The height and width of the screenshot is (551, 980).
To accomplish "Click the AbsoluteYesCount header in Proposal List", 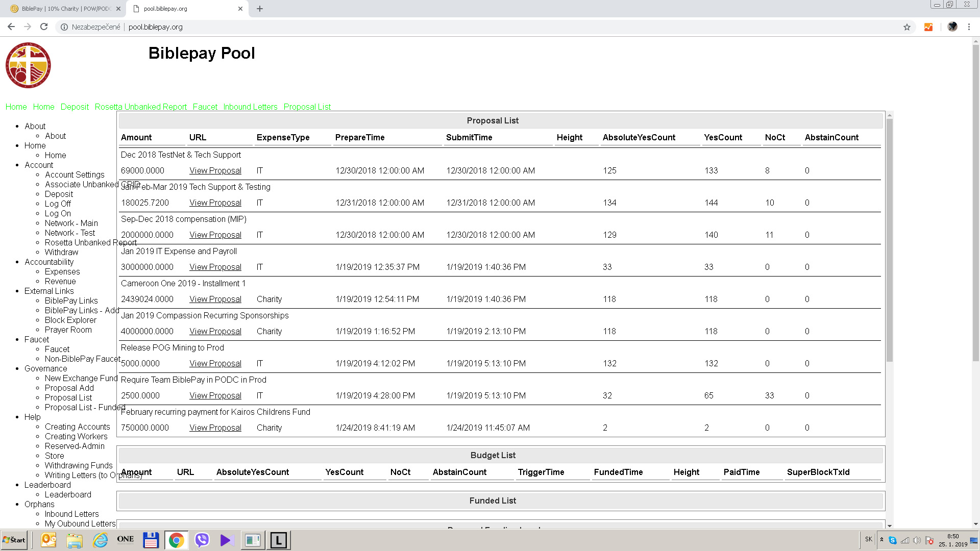I will (x=639, y=138).
